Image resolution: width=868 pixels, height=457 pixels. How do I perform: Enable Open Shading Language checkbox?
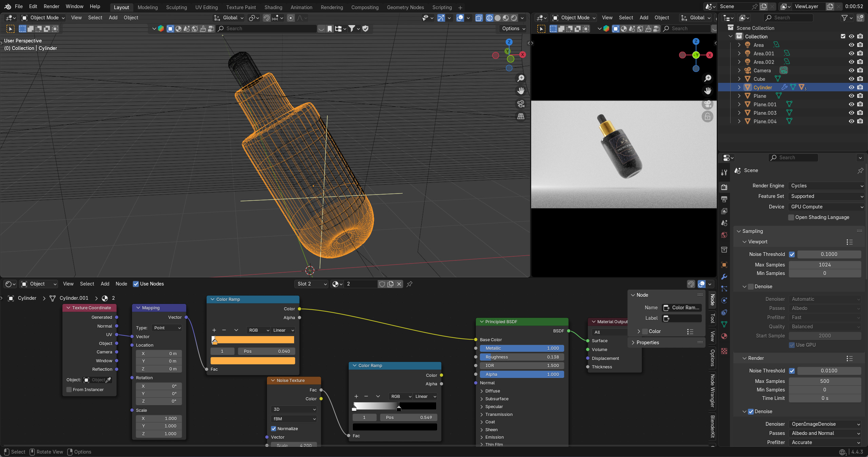791,217
